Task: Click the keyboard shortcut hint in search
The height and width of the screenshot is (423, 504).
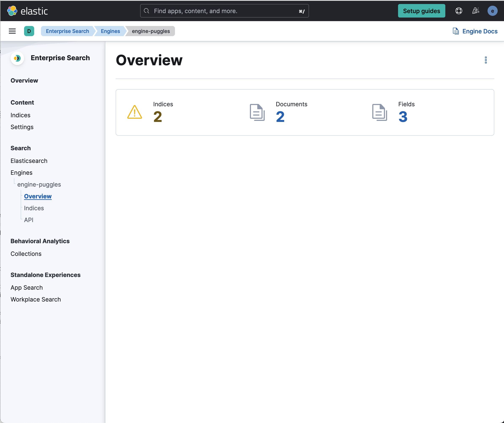Action: click(302, 11)
